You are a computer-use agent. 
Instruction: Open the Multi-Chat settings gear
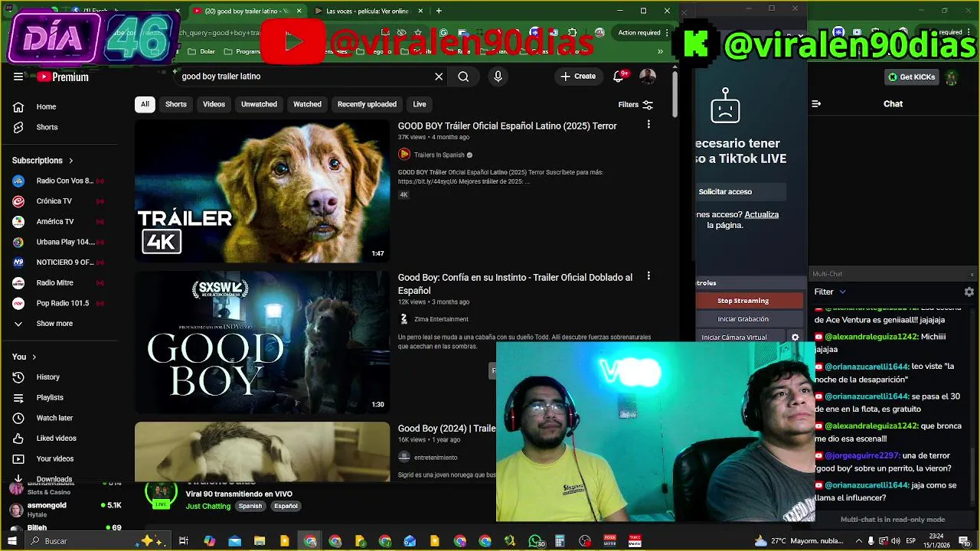tap(969, 292)
